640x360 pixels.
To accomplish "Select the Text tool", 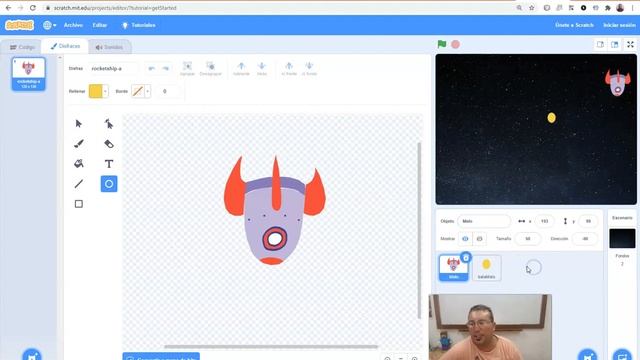I will pyautogui.click(x=109, y=164).
